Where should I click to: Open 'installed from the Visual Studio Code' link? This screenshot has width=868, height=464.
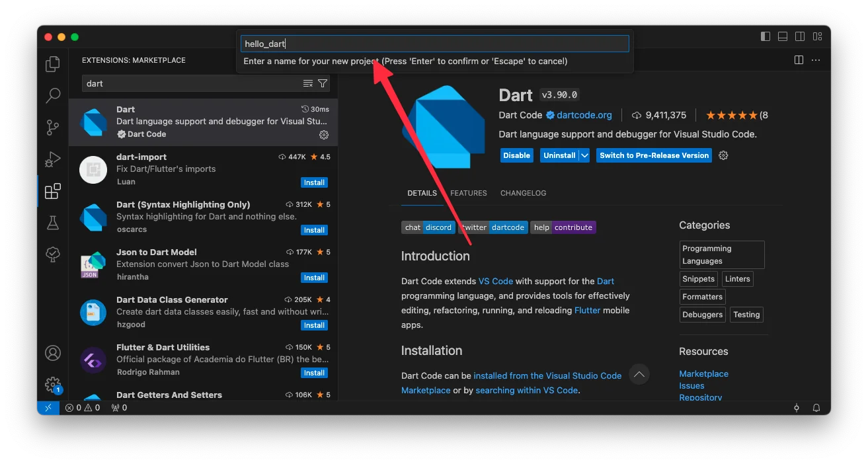(x=547, y=375)
